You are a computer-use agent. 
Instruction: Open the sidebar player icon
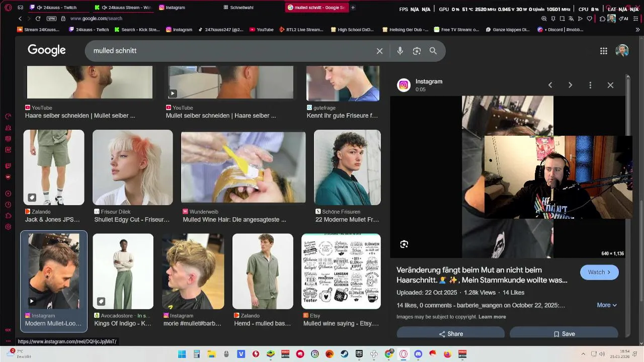[8, 194]
